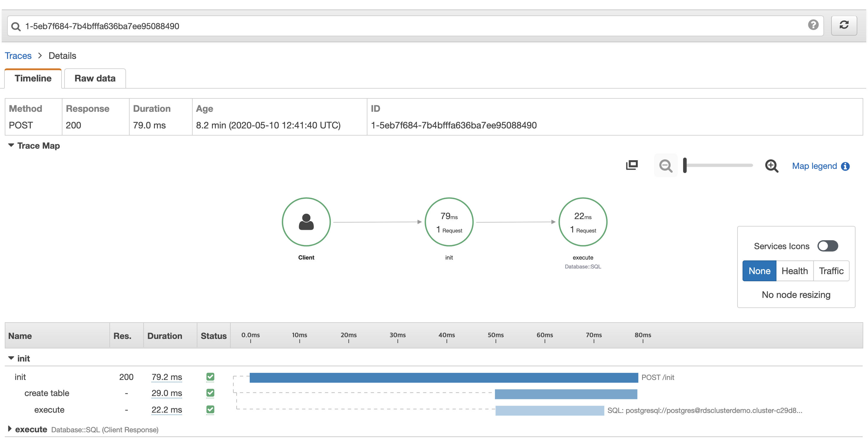Screen dimensions: 868x440
Task: Click the search magnifier icon
Action: (16, 26)
